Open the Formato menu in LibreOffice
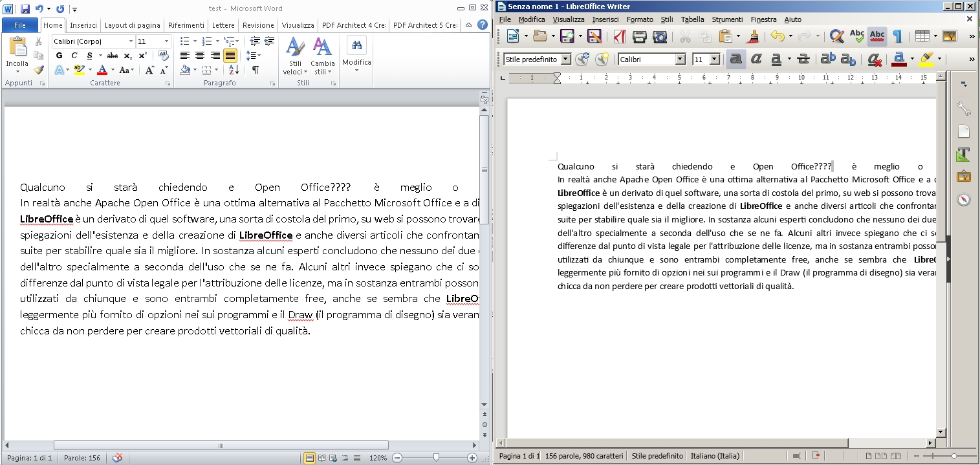Image resolution: width=980 pixels, height=465 pixels. pyautogui.click(x=640, y=20)
